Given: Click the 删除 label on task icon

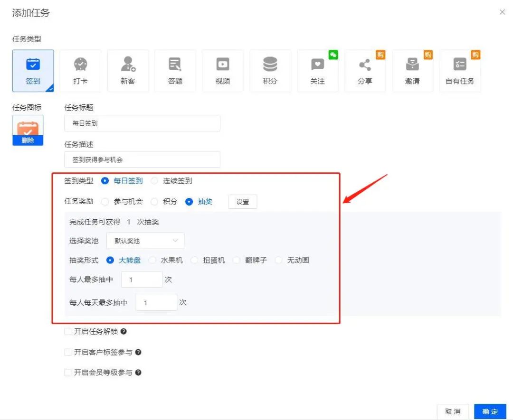Looking at the screenshot, I should 28,140.
